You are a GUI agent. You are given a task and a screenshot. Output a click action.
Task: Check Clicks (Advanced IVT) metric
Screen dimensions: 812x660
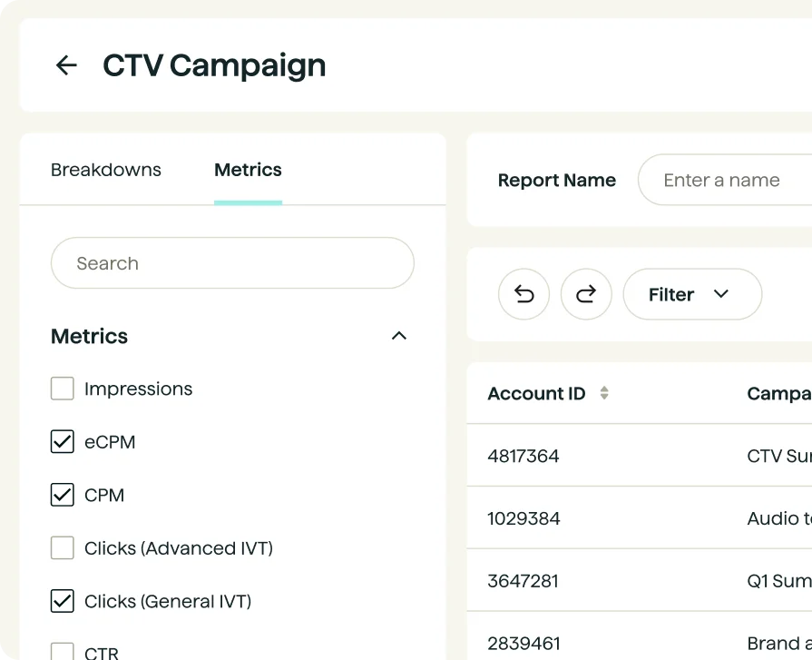[63, 547]
